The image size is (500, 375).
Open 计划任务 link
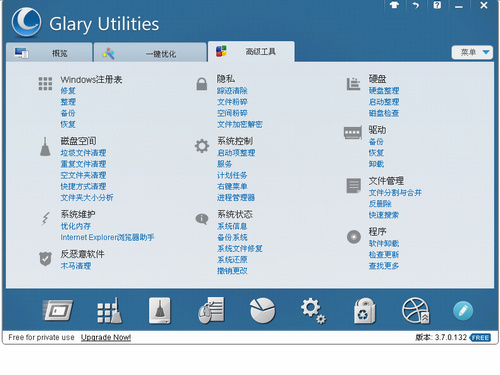point(232,175)
